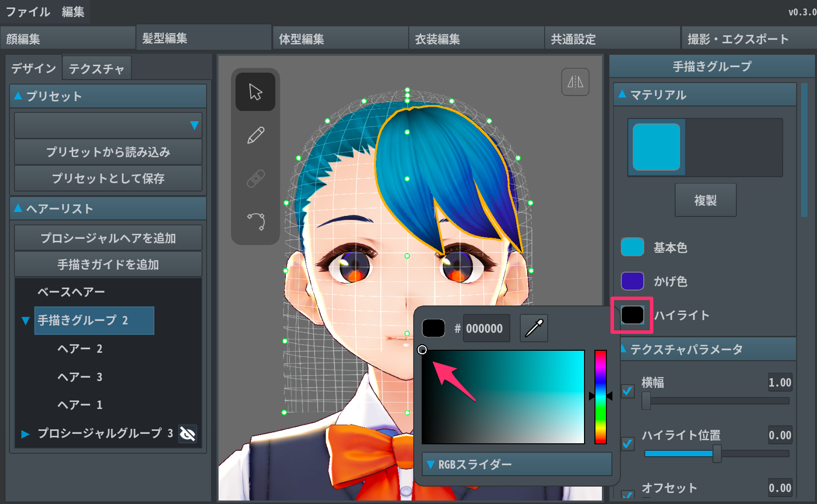The height and width of the screenshot is (504, 817).
Task: Toggle the mirror symmetry icon
Action: pyautogui.click(x=575, y=82)
